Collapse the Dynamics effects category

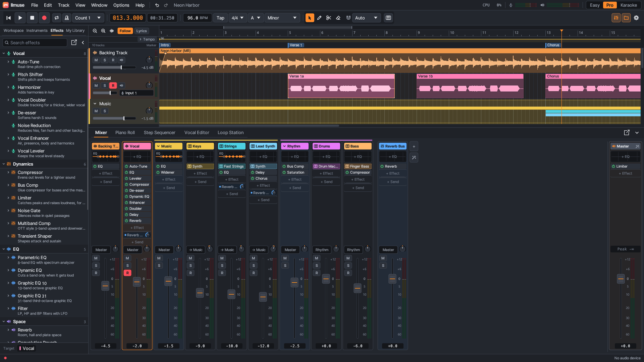[4, 164]
